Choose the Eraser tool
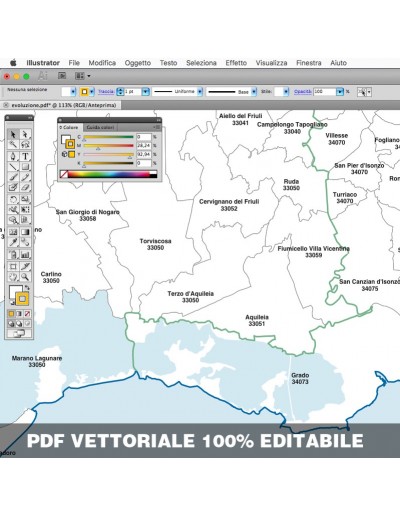400x517 pixels. tap(25, 187)
